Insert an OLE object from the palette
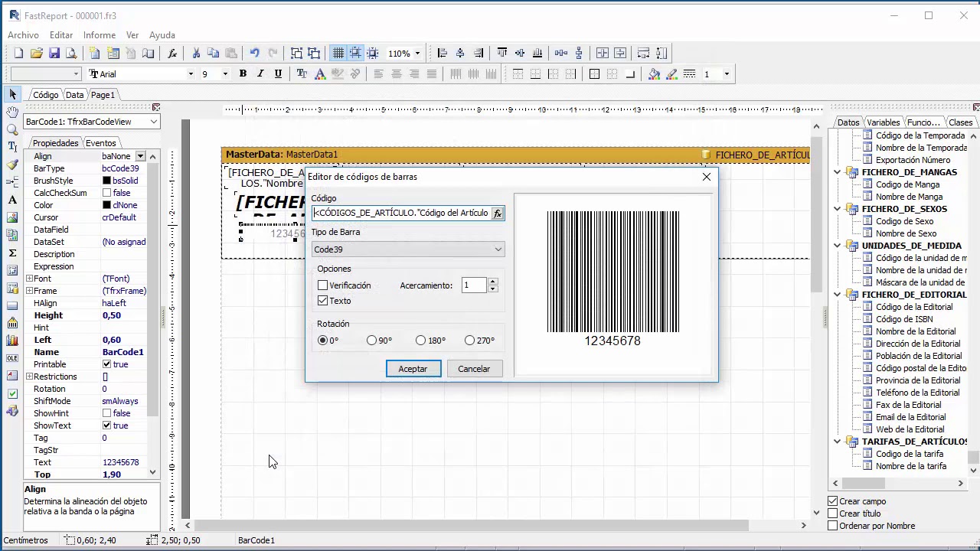The image size is (980, 551). pos(12,358)
